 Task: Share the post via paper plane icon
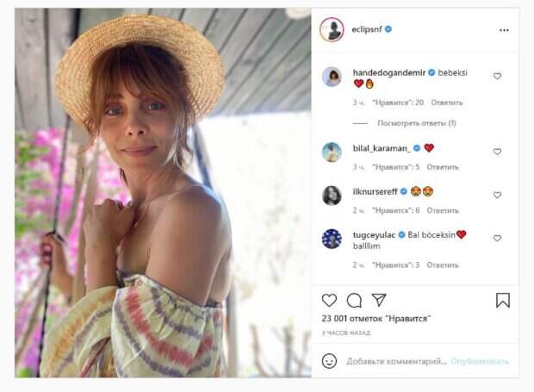coord(379,300)
